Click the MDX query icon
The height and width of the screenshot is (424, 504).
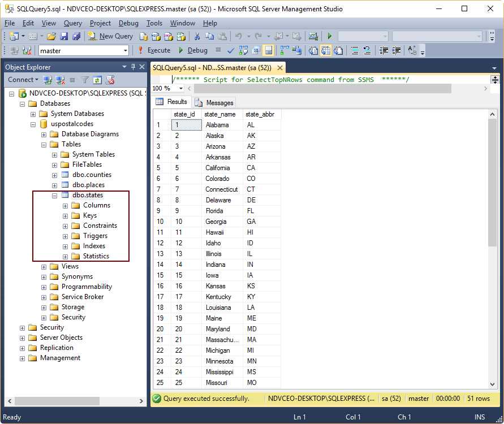[x=156, y=37]
